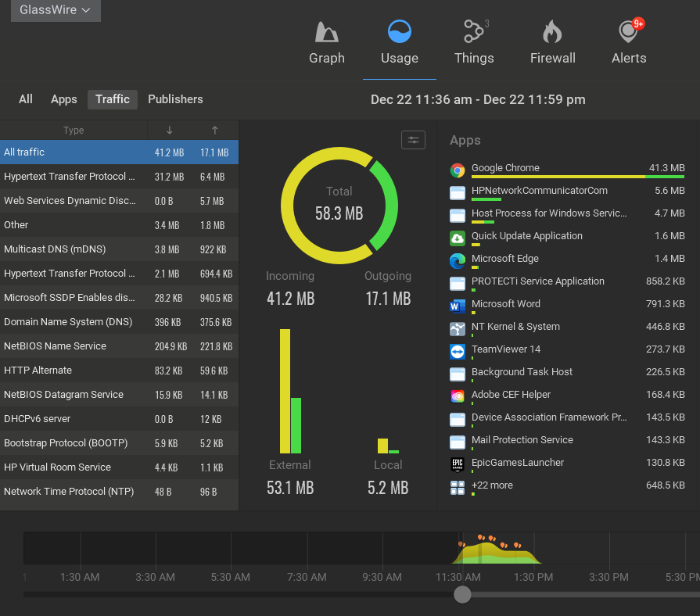The width and height of the screenshot is (700, 616).
Task: Sort by incoming traffic down arrow
Action: (169, 131)
